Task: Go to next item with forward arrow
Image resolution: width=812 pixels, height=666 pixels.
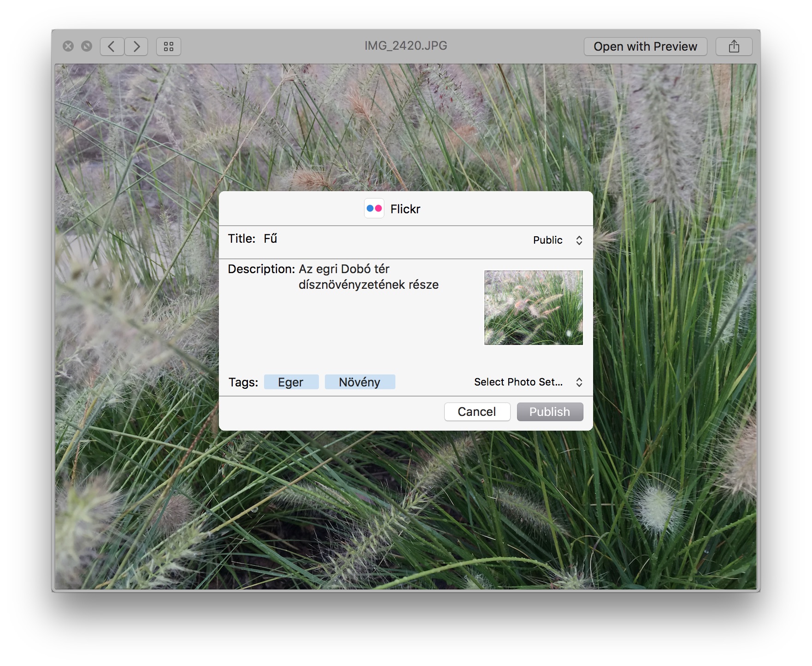Action: pos(136,47)
